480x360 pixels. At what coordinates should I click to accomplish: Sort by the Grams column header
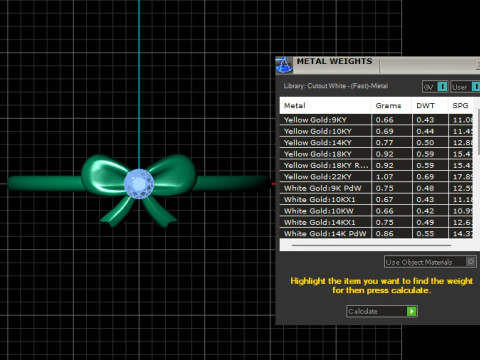pyautogui.click(x=392, y=106)
